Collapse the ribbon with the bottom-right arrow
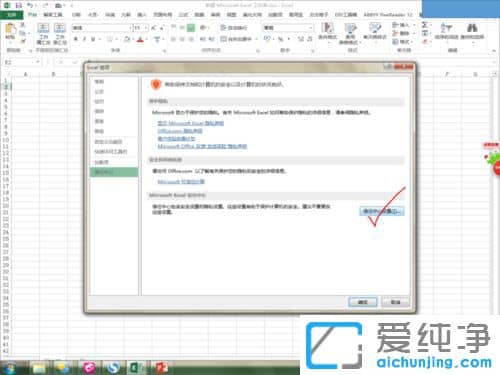The height and width of the screenshot is (375, 500). coord(494,51)
